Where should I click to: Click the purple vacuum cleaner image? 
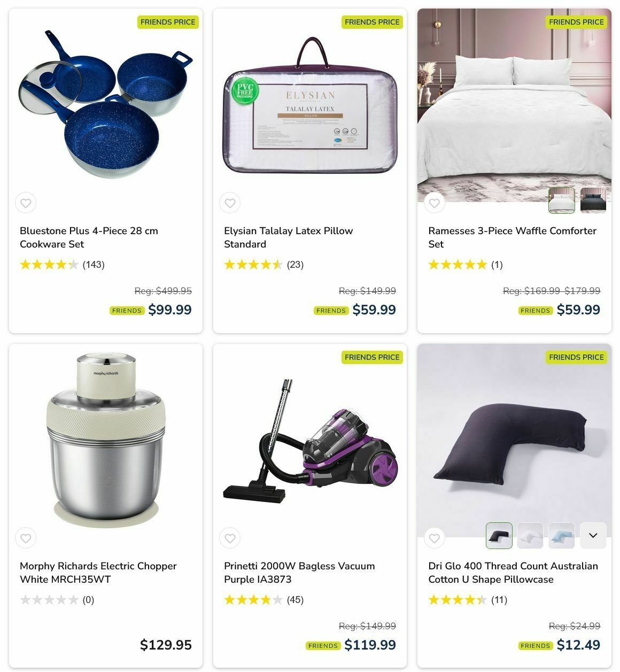point(310,441)
